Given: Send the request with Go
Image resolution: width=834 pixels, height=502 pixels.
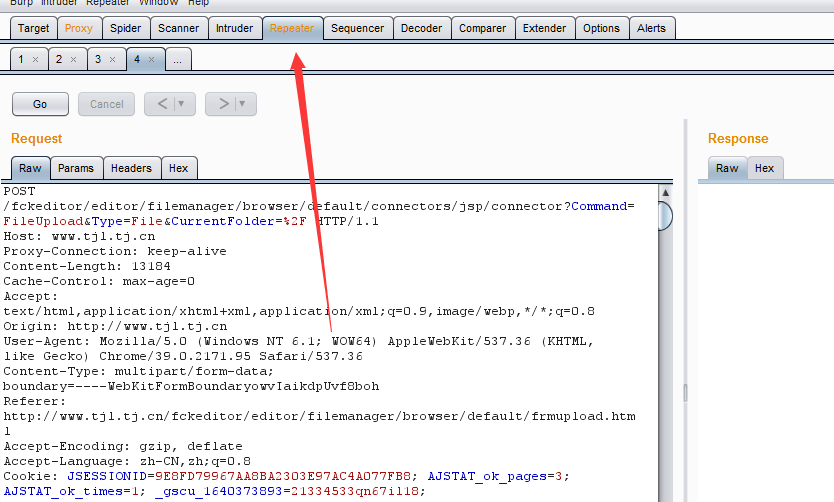Looking at the screenshot, I should (x=40, y=104).
